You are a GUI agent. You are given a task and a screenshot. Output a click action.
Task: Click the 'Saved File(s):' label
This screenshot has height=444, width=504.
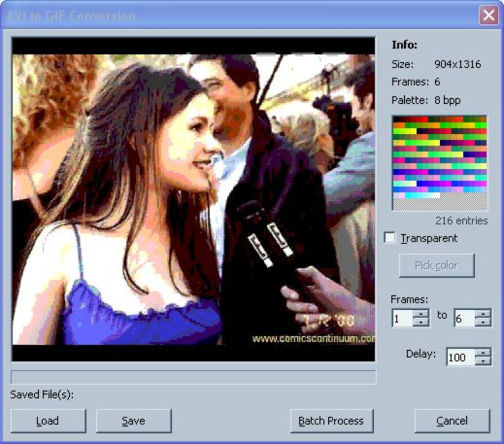pos(42,395)
